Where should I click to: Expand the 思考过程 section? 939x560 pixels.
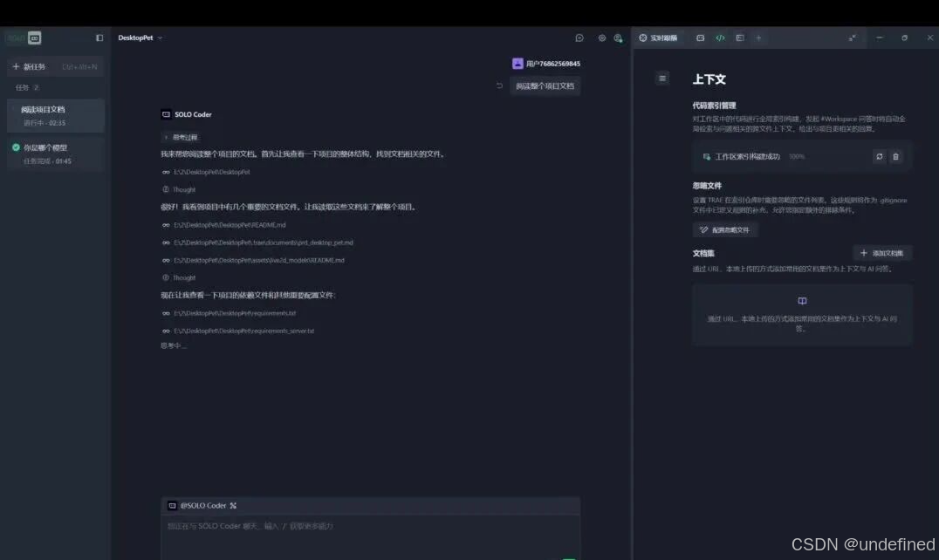coord(181,137)
